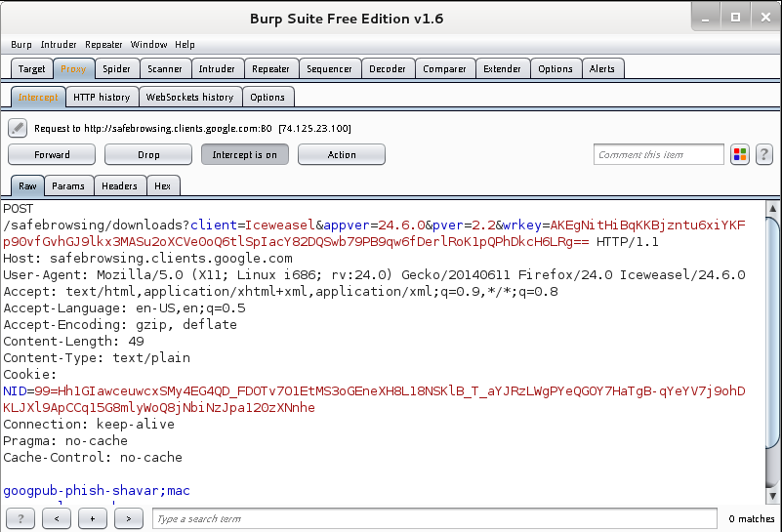Open the Window menu
Viewport: 782px width, 532px height.
point(148,44)
